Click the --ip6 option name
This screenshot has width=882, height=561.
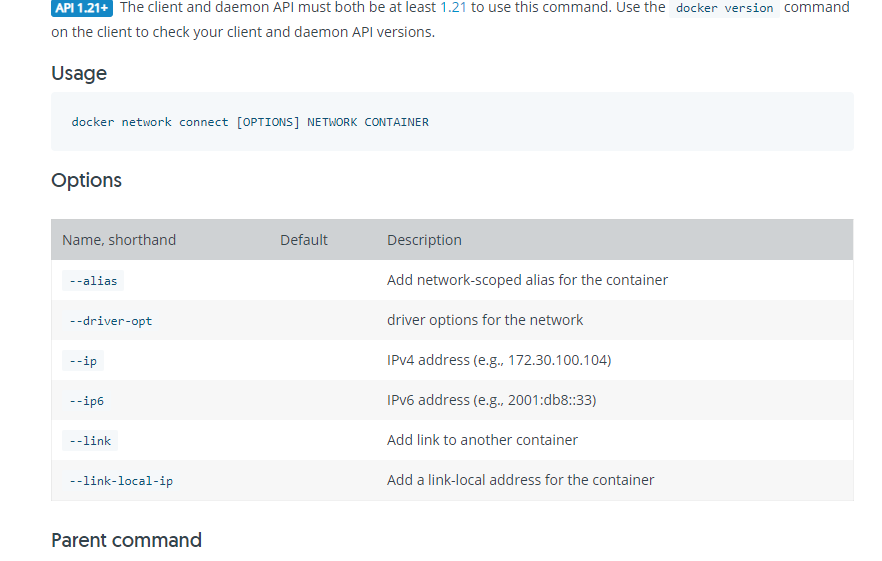(x=87, y=401)
